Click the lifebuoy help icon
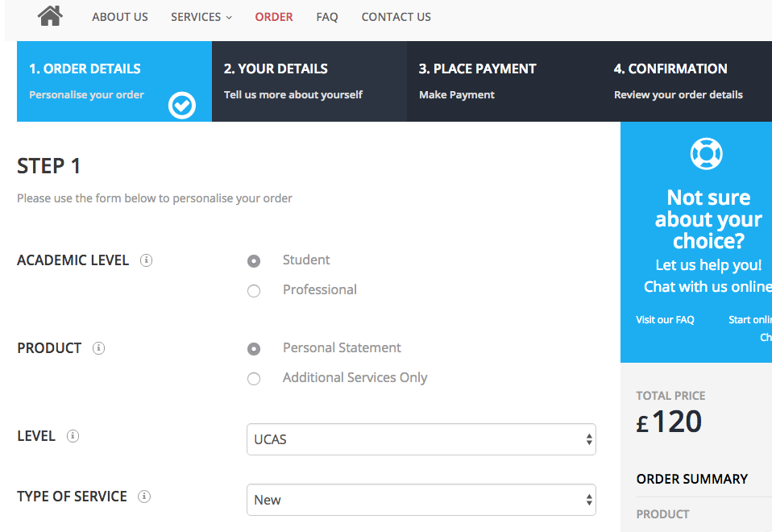 point(707,153)
